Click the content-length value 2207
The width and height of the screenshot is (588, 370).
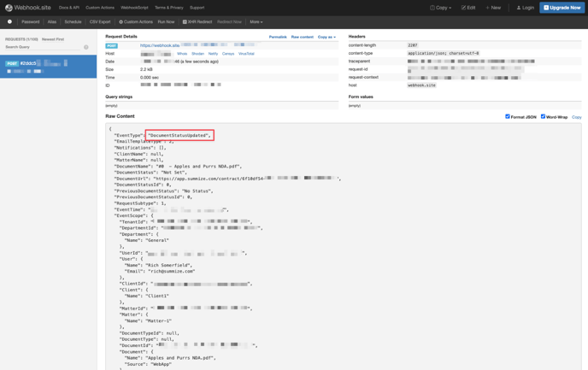tap(413, 45)
